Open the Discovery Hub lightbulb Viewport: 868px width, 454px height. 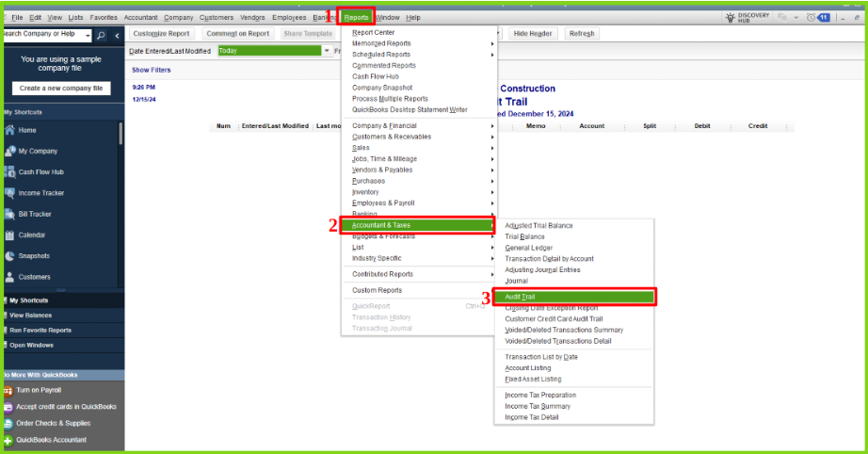[731, 18]
